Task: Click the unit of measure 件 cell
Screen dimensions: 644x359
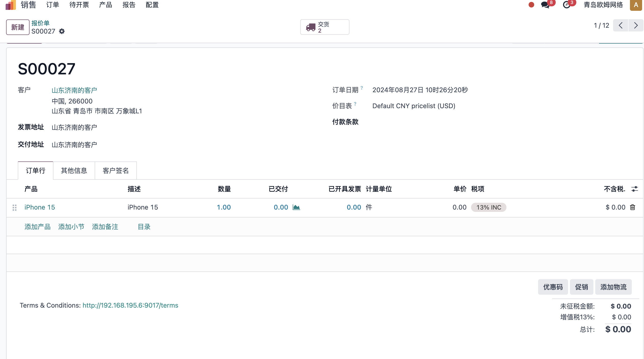Action: pyautogui.click(x=369, y=207)
